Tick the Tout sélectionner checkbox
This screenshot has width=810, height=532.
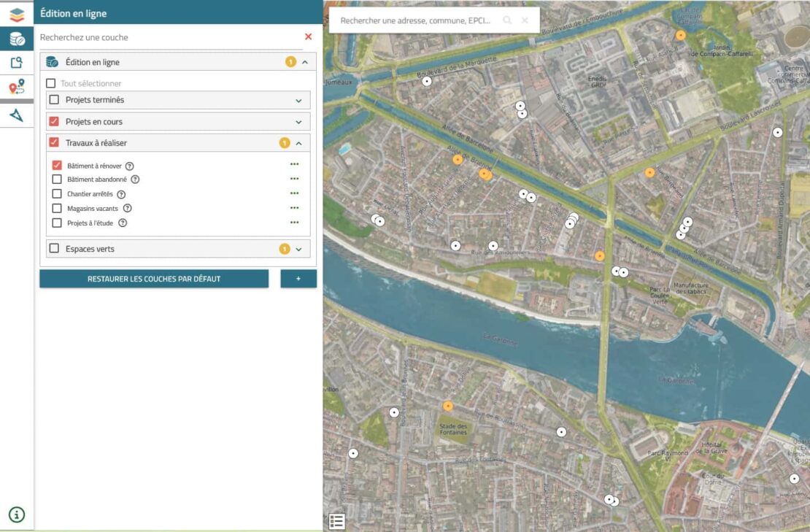pyautogui.click(x=51, y=84)
